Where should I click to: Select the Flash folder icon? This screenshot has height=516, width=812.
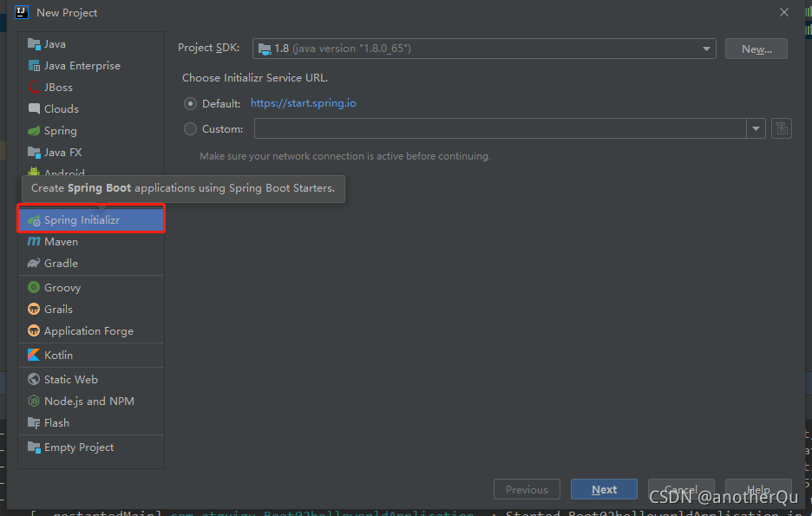click(x=34, y=423)
